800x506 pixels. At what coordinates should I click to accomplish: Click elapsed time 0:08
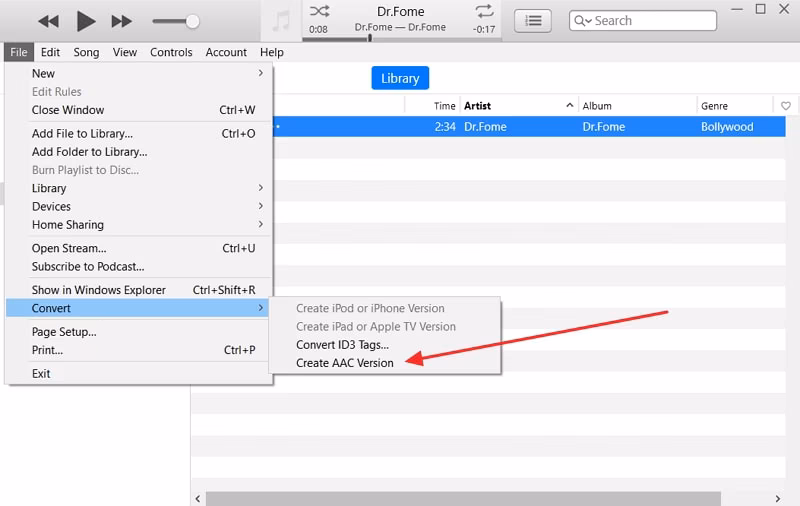coord(318,30)
